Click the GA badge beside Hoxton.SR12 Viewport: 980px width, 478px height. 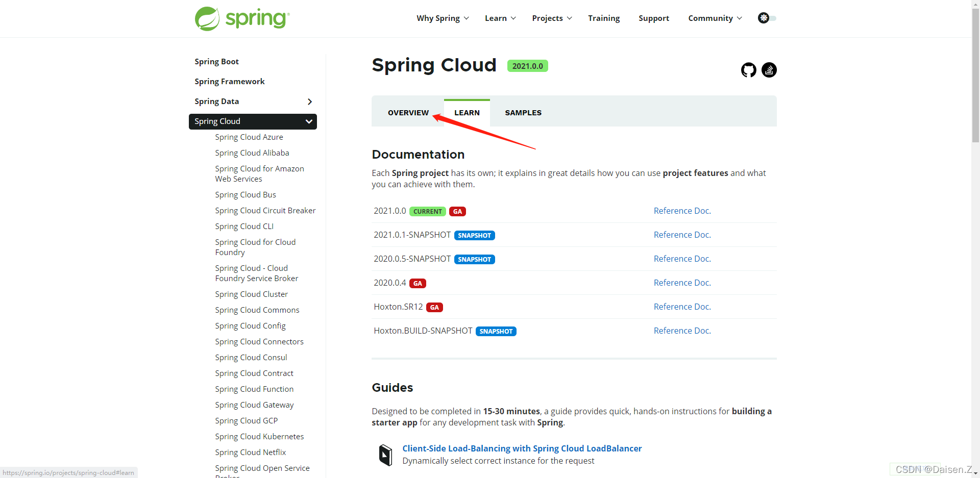434,308
